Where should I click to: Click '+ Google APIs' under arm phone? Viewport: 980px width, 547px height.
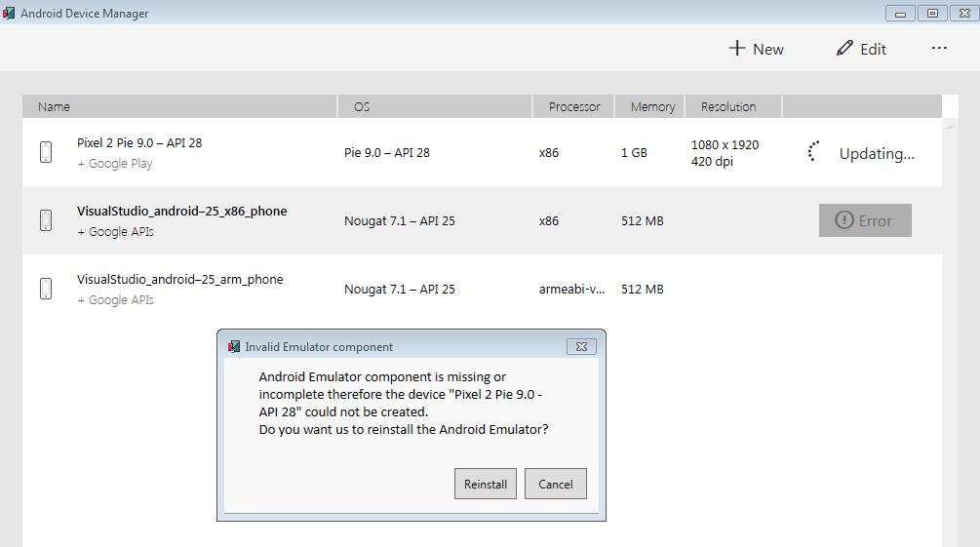[x=116, y=300]
